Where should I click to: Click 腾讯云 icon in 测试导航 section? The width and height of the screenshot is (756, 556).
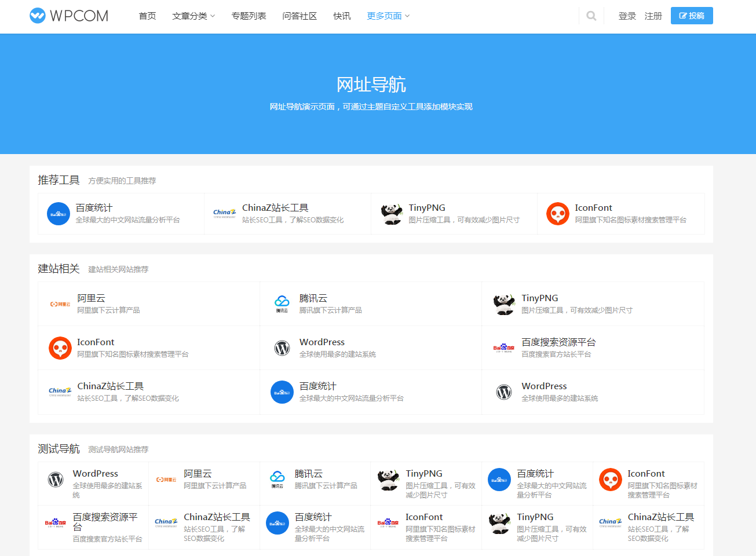pos(277,480)
